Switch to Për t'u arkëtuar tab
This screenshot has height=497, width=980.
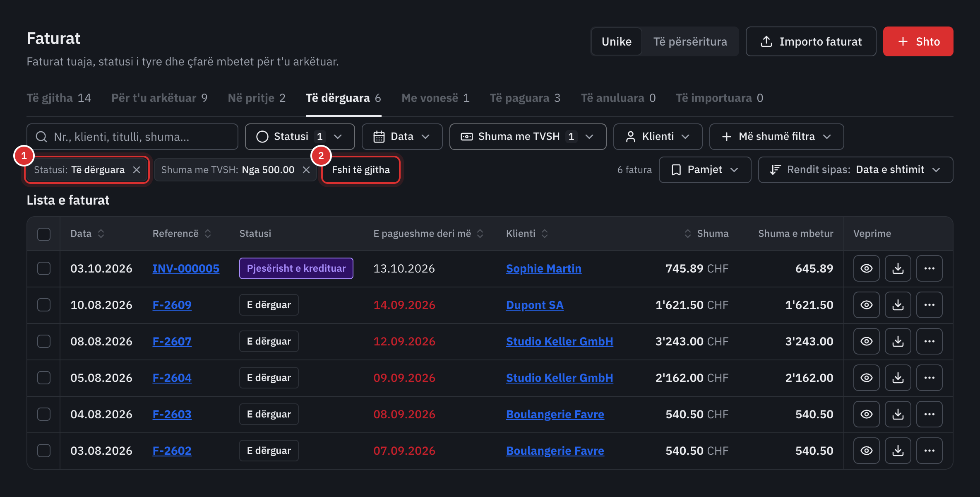159,98
